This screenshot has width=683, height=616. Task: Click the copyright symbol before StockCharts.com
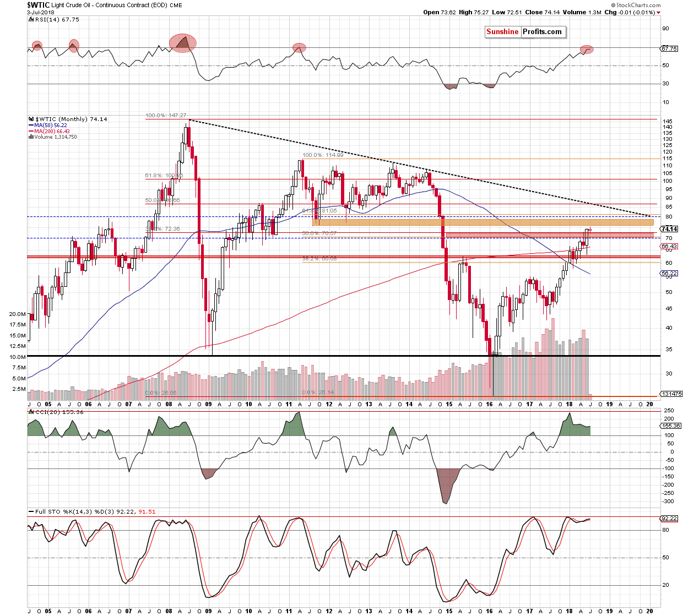click(x=613, y=5)
